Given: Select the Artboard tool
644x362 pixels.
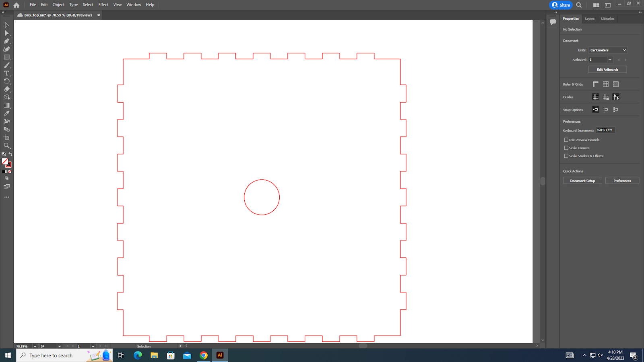Looking at the screenshot, I should (x=6, y=138).
